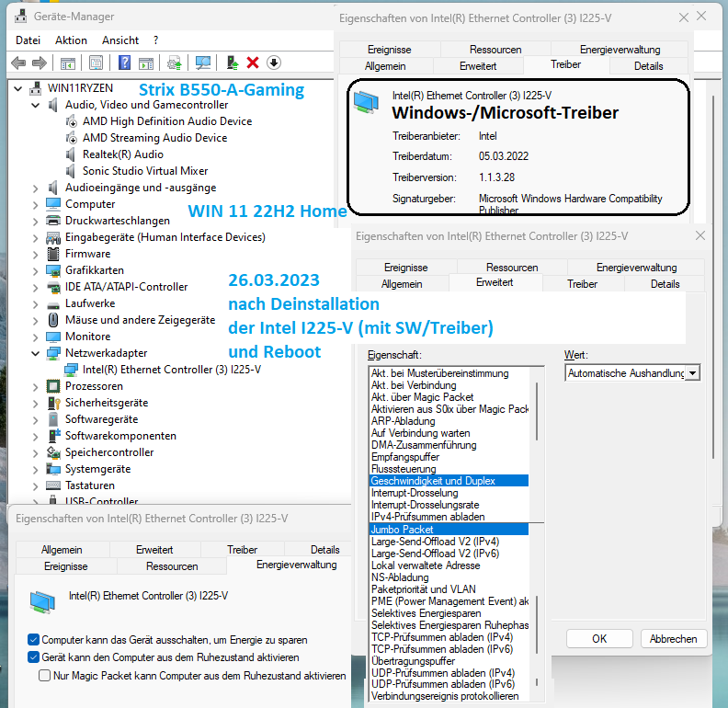728x708 pixels.
Task: Open the Aktion menu
Action: click(71, 40)
